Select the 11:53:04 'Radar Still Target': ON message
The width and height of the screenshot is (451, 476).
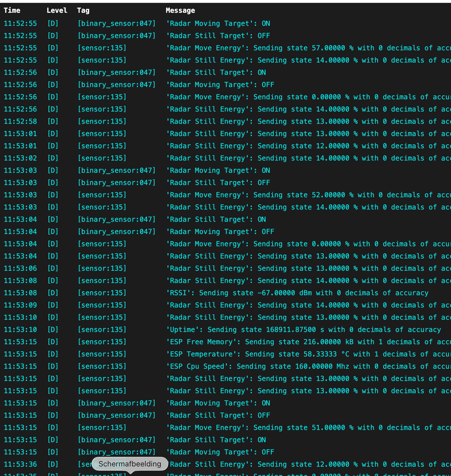[x=216, y=219]
